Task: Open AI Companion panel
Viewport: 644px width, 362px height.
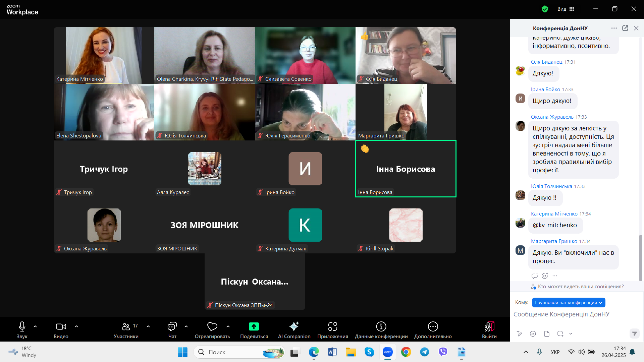Action: pyautogui.click(x=294, y=327)
